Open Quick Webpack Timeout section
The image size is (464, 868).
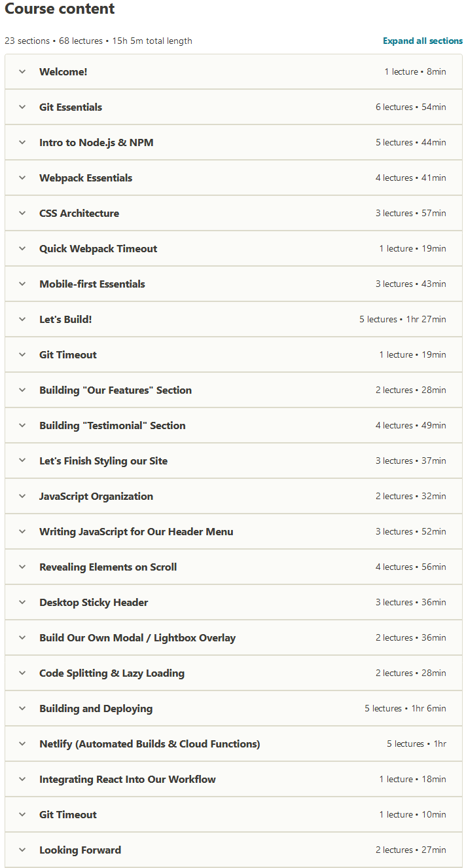(x=234, y=248)
